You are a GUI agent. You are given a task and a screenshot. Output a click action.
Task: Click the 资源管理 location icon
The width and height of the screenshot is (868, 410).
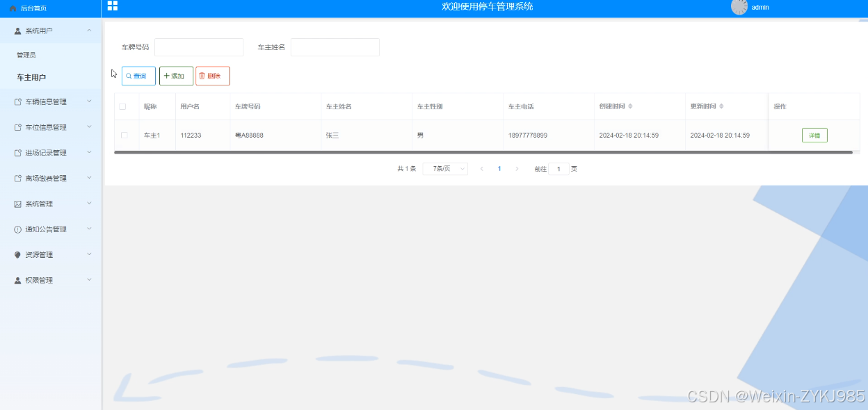18,255
